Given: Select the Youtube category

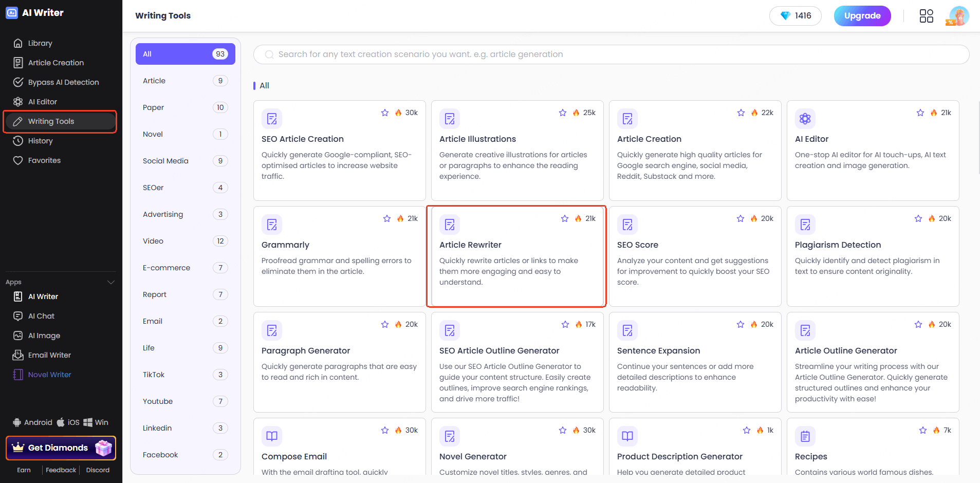Looking at the screenshot, I should tap(186, 401).
